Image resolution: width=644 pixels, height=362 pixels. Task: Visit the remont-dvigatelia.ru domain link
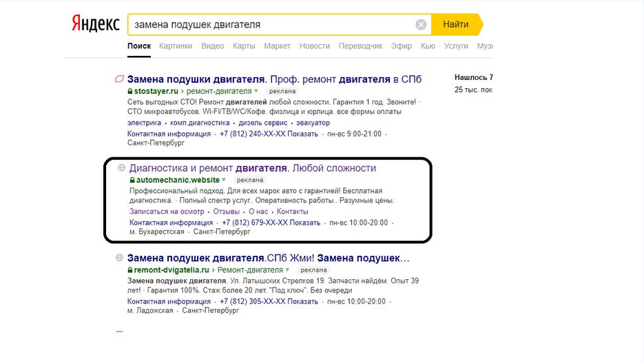[172, 270]
